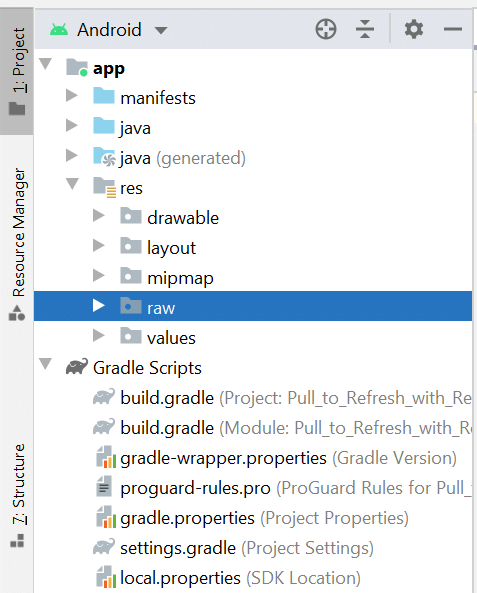
Task: Select gradle.properties (Project Properties)
Action: 264,518
